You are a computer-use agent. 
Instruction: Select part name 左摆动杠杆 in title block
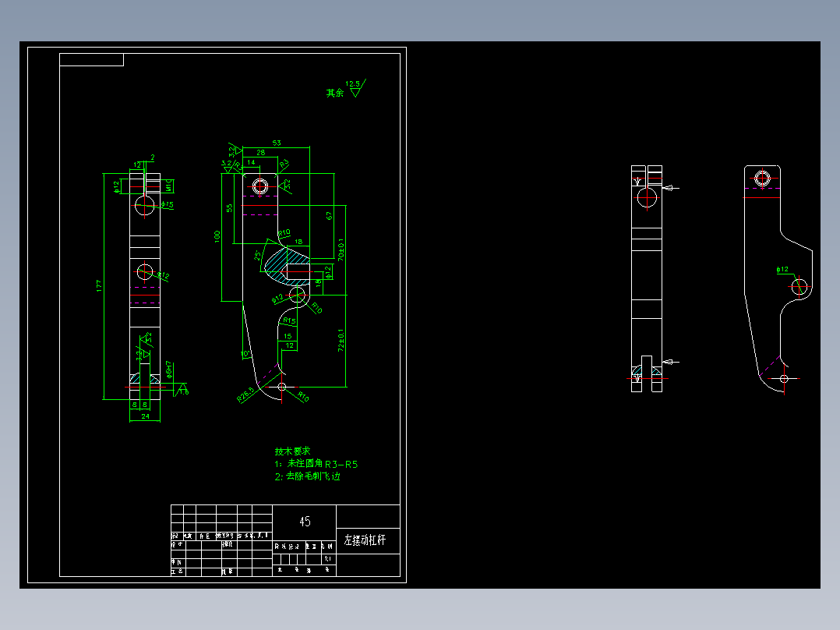tap(365, 540)
